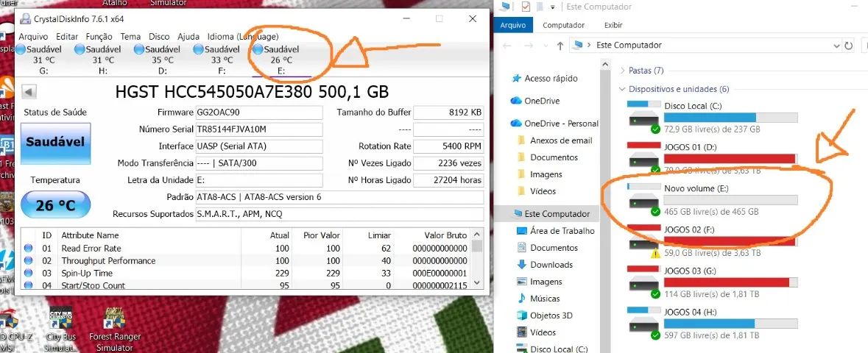Open the Exibir ribbon tab

[x=613, y=25]
